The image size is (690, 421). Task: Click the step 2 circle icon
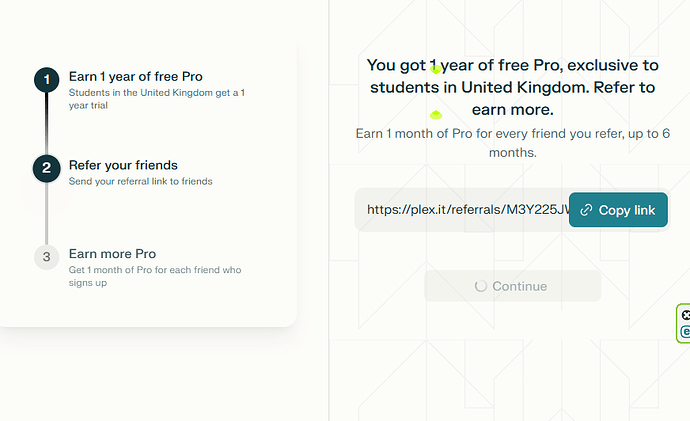click(46, 169)
